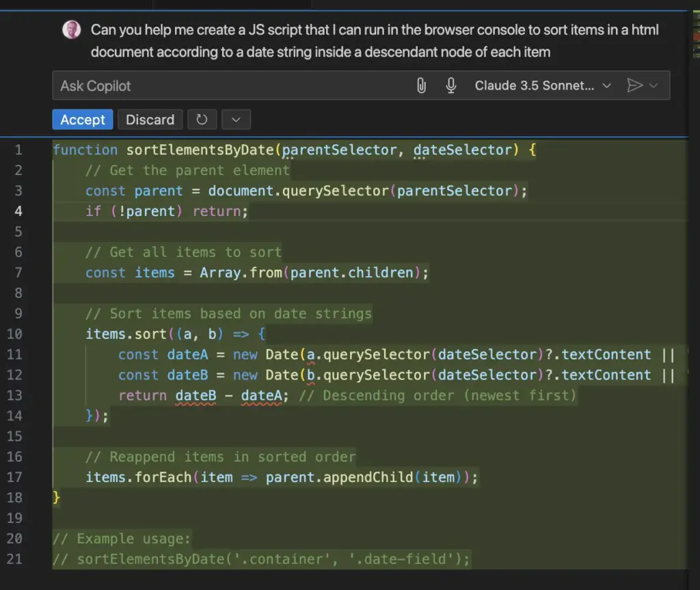Click the paperclip attach context icon
The height and width of the screenshot is (590, 700).
tap(421, 85)
